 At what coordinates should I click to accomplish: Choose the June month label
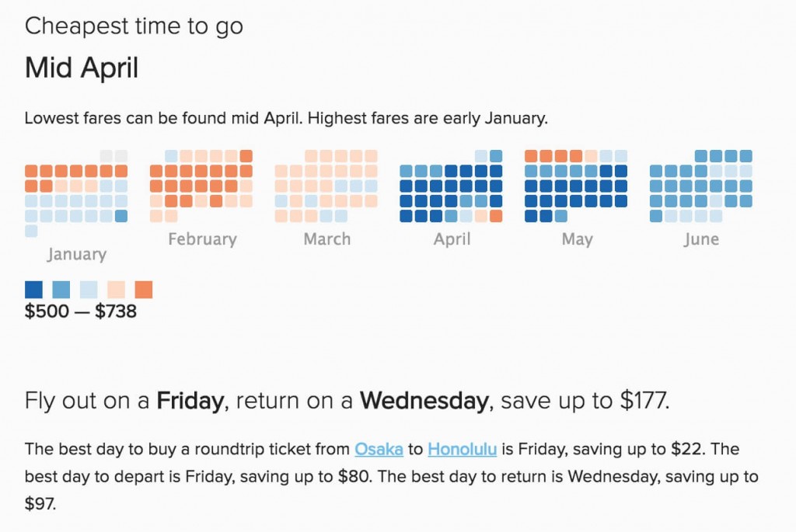[701, 239]
